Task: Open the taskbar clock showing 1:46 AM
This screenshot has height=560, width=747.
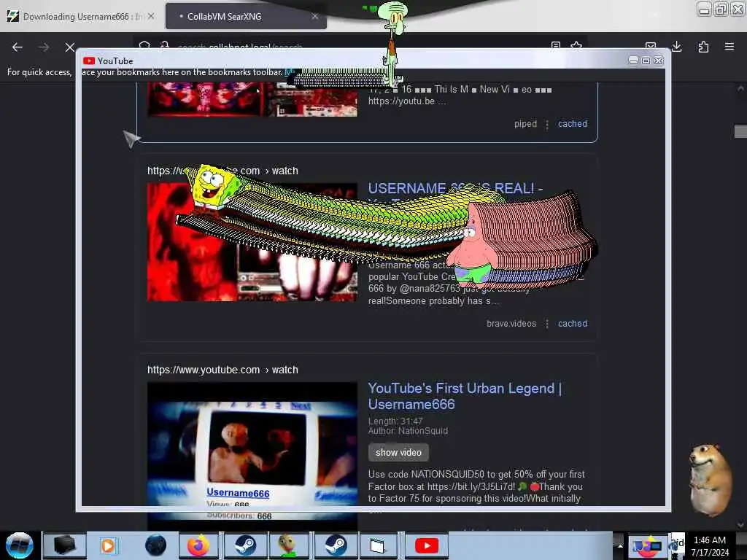Action: click(x=710, y=545)
